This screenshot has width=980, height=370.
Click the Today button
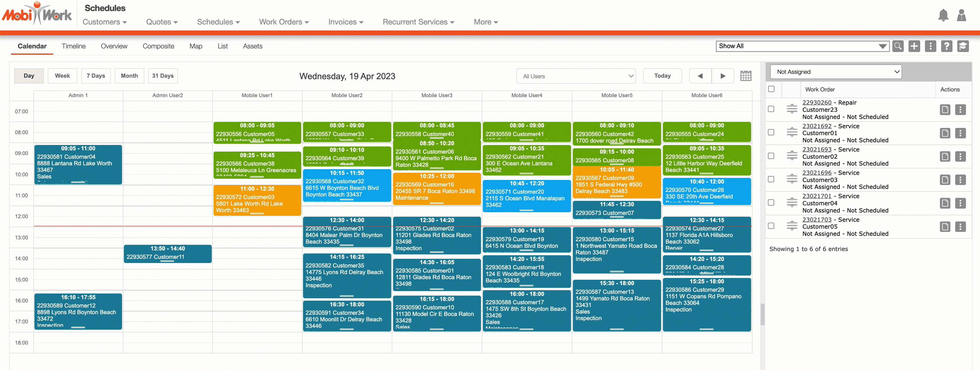pos(662,76)
